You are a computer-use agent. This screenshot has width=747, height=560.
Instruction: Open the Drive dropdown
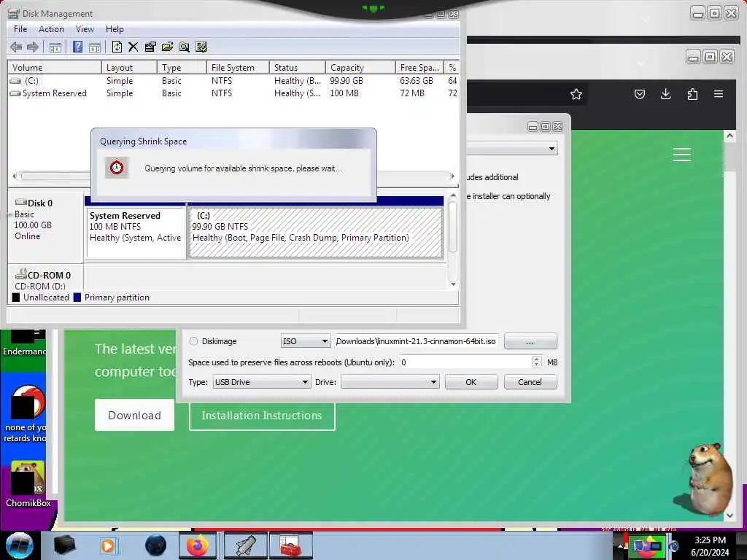click(x=390, y=382)
